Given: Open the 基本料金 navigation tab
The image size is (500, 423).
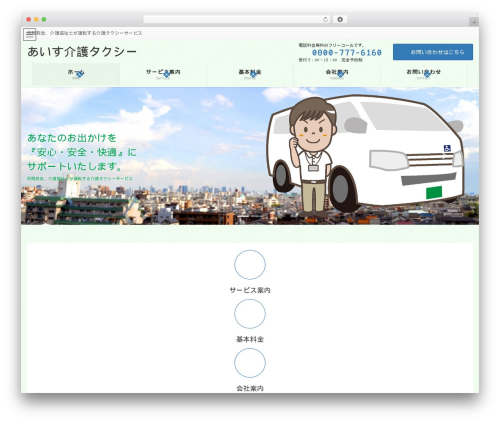Looking at the screenshot, I should point(250,74).
